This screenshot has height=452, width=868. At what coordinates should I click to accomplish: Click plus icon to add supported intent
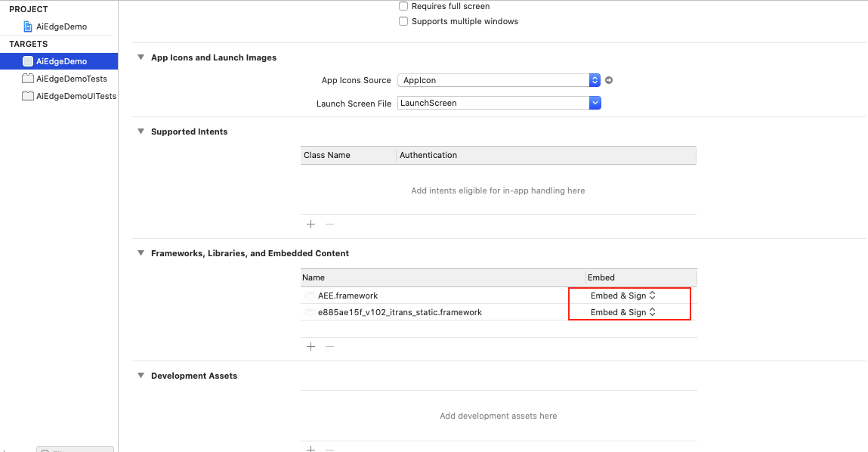point(310,224)
